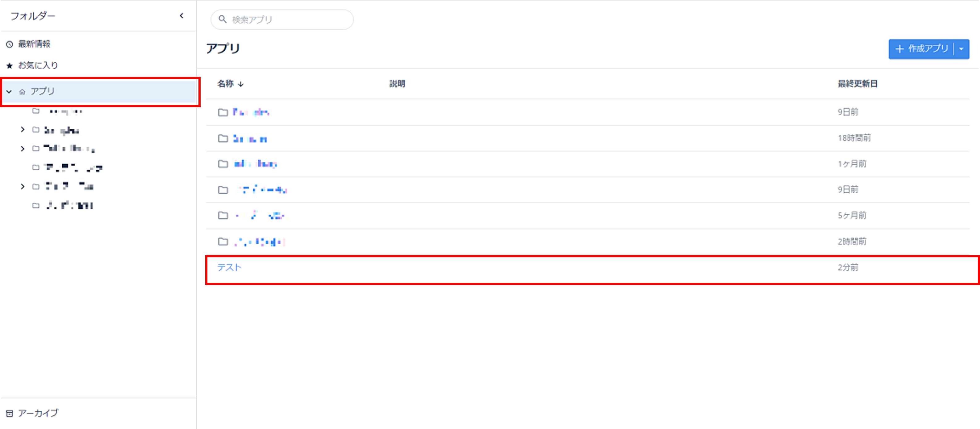This screenshot has width=980, height=429.
Task: Collapse the フォルダー sidebar panel
Action: tap(181, 16)
